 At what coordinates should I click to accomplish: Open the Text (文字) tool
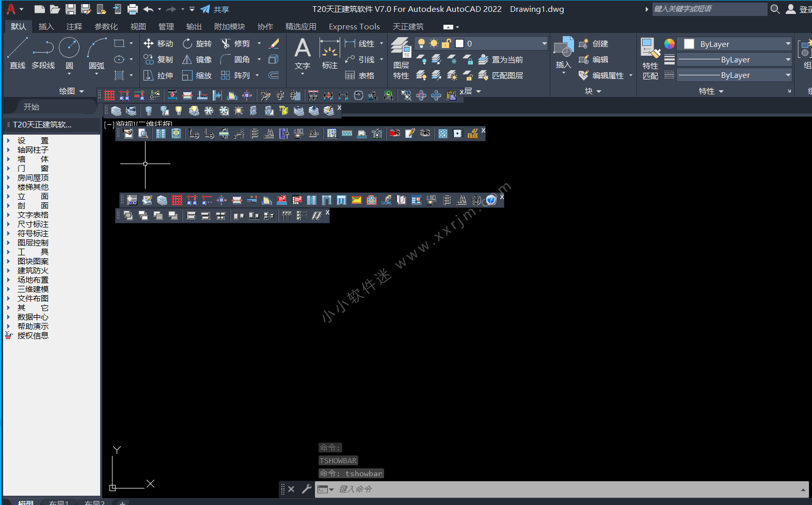point(302,54)
